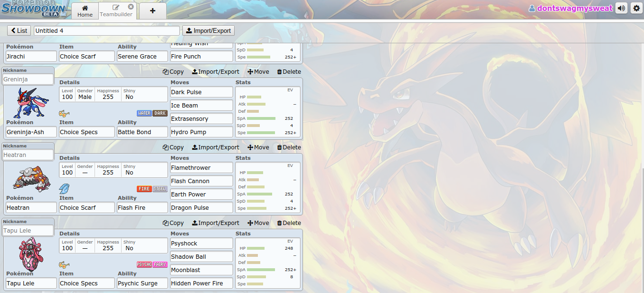Copy the Greninja set
The height and width of the screenshot is (293, 644).
173,72
